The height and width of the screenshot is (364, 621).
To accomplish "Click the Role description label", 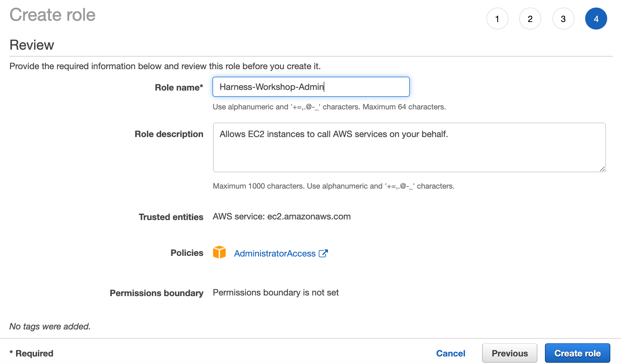I will tap(169, 134).
